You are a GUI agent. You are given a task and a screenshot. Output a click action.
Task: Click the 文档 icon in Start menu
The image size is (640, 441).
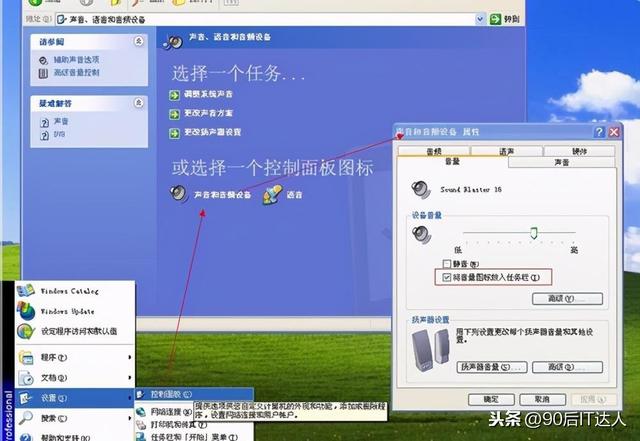(x=26, y=378)
